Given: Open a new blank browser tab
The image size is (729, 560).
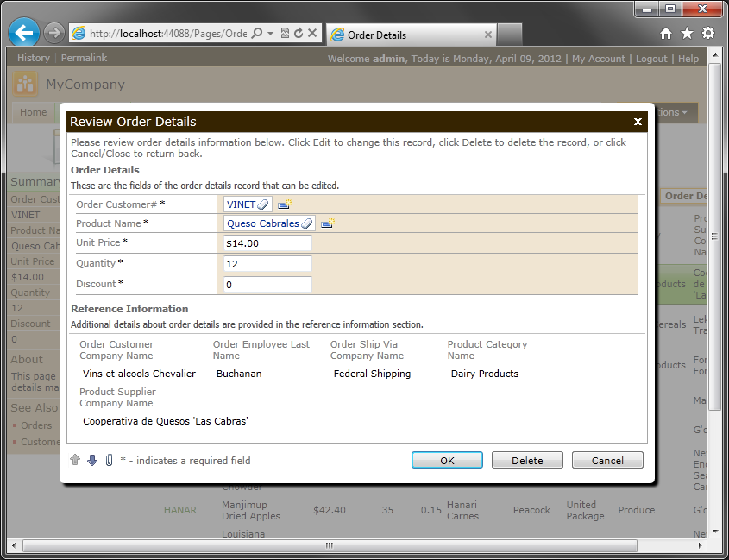Looking at the screenshot, I should pos(510,35).
